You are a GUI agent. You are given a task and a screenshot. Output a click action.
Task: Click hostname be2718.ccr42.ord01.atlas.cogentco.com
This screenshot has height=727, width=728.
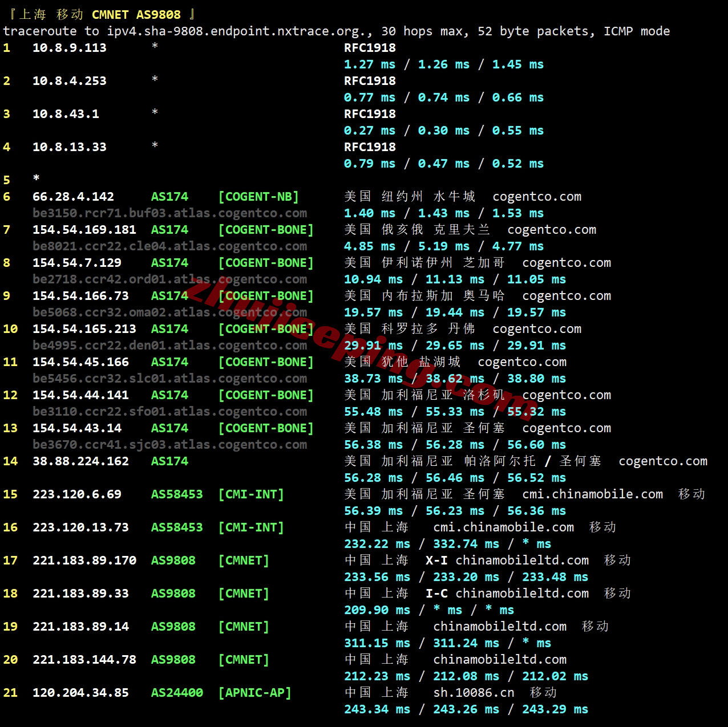(x=169, y=279)
